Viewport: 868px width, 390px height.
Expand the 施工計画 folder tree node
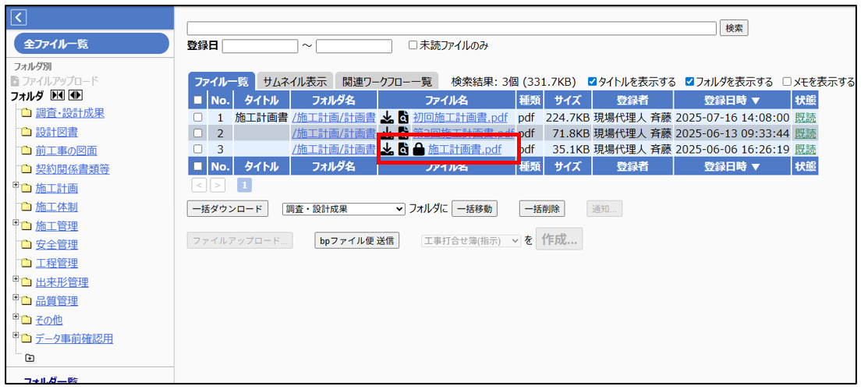(x=16, y=185)
